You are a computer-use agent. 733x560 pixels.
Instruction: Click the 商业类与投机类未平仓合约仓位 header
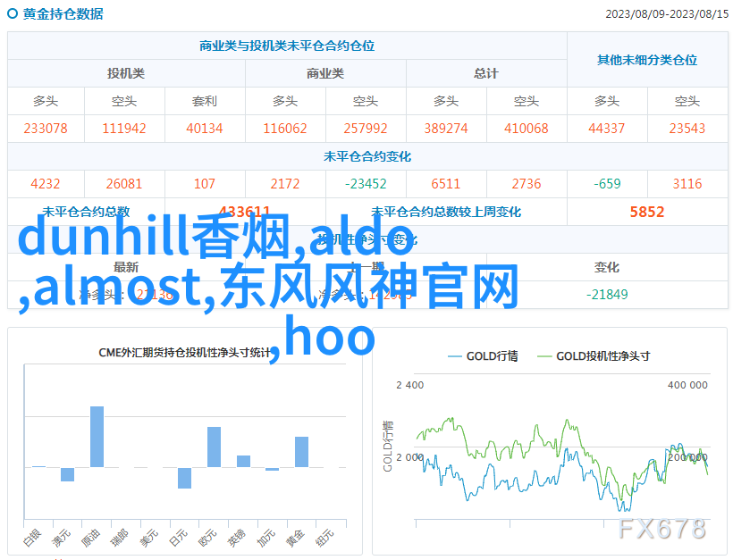[287, 46]
